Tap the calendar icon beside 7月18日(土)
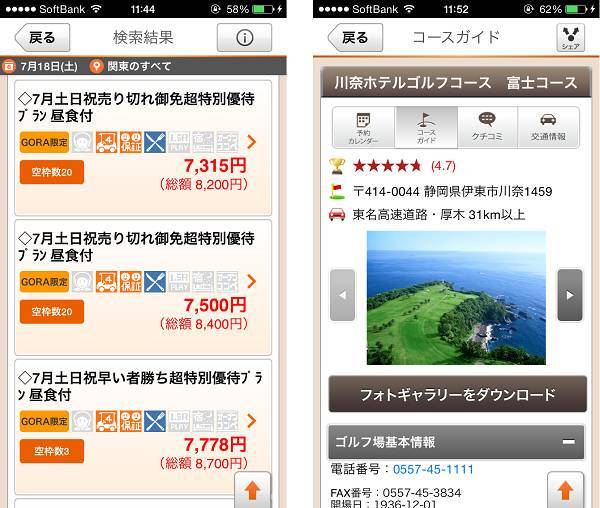The width and height of the screenshot is (600, 508). tap(8, 67)
